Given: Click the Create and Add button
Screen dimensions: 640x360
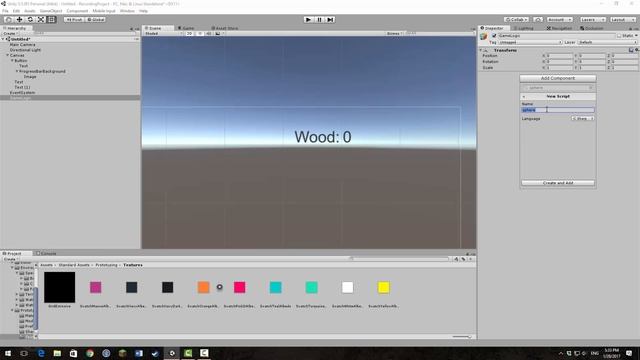Looking at the screenshot, I should tap(558, 183).
